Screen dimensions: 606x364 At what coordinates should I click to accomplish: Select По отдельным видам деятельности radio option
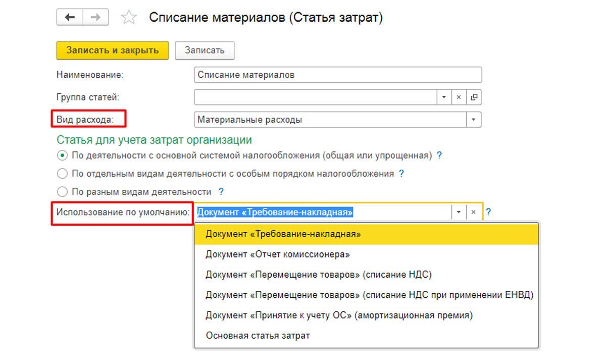pos(62,174)
